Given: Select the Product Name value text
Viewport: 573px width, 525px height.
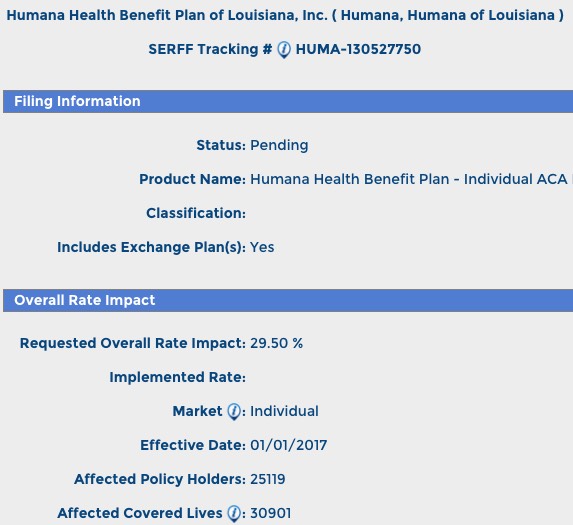Looking at the screenshot, I should click(409, 179).
